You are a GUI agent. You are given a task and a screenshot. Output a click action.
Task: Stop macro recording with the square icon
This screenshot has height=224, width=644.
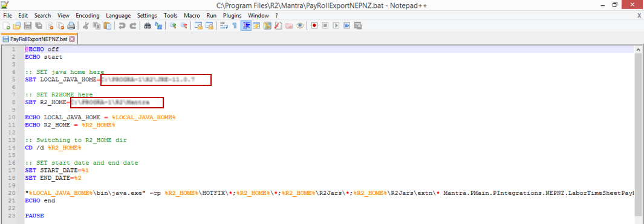click(x=325, y=26)
